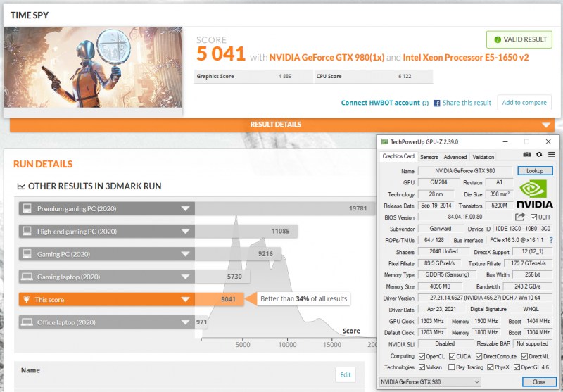The image size is (563, 392).
Task: Click the This score orange bar
Action: pos(106,299)
